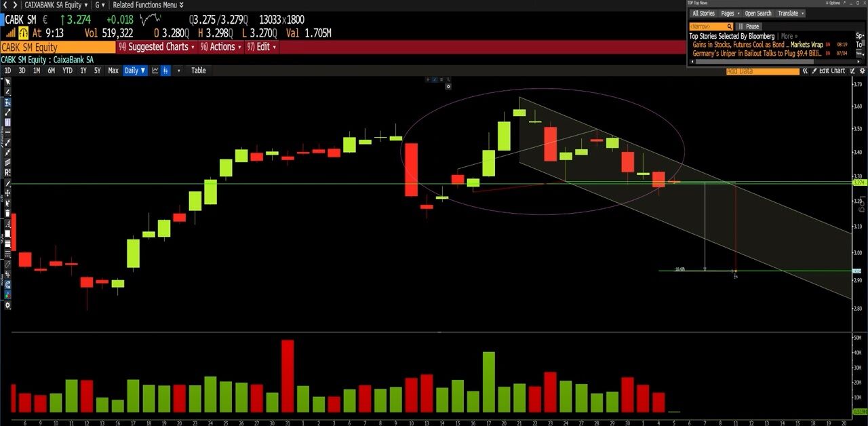Select the Max time range
The height and width of the screenshot is (426, 868).
[x=113, y=71]
